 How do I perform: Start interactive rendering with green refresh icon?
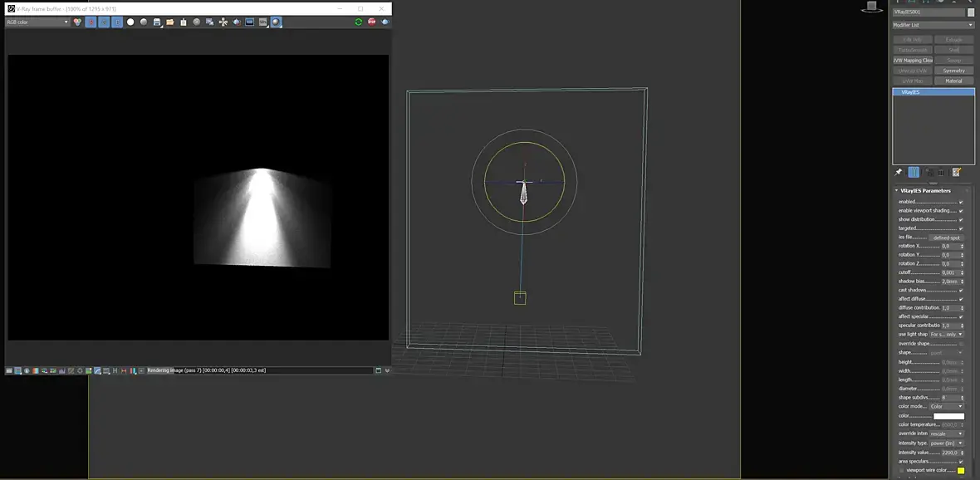pyautogui.click(x=358, y=22)
